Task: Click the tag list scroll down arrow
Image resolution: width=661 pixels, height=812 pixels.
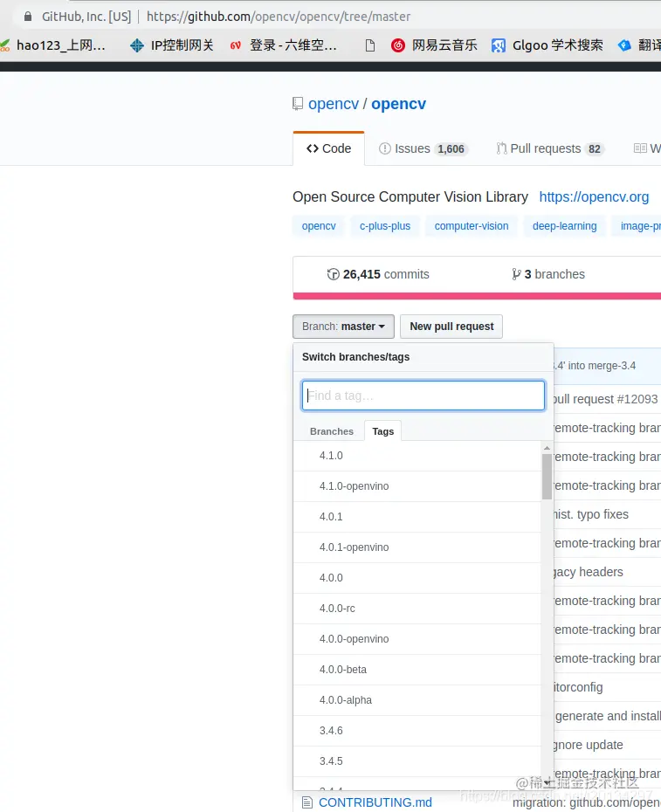Action: [547, 783]
